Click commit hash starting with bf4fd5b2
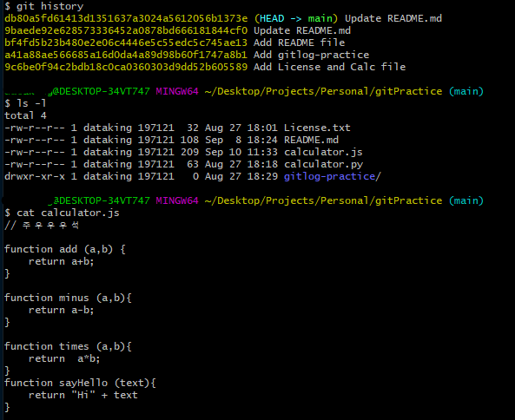Image resolution: width=515 pixels, height=420 pixels. [x=126, y=43]
